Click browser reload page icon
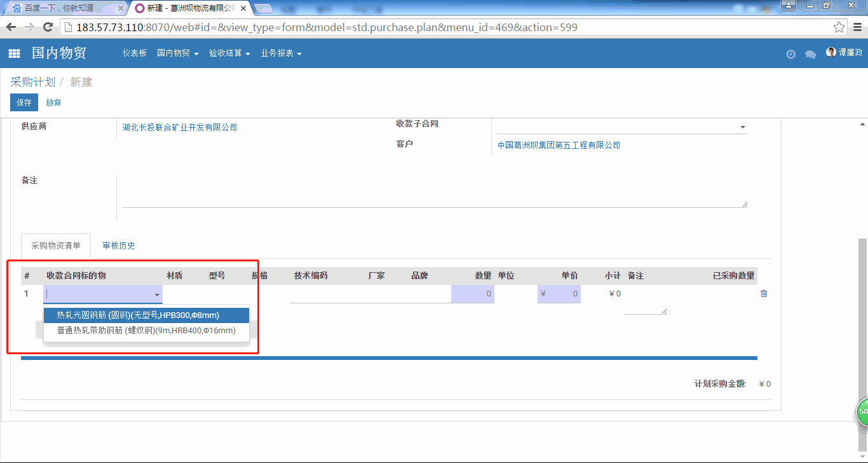 tap(48, 27)
